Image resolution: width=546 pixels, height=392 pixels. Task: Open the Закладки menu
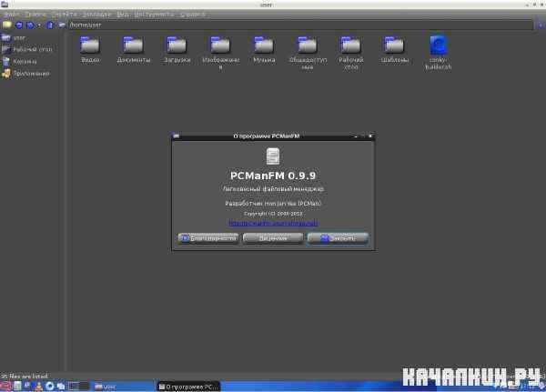[x=96, y=15]
